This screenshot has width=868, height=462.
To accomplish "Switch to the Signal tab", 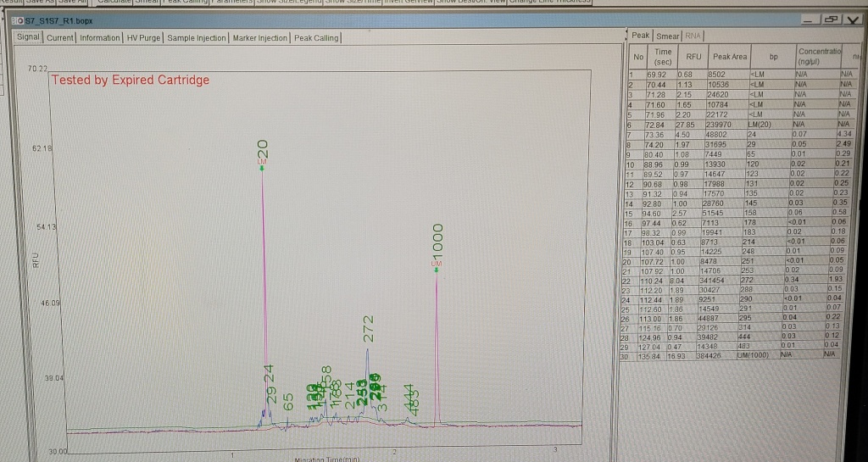I will pos(30,37).
